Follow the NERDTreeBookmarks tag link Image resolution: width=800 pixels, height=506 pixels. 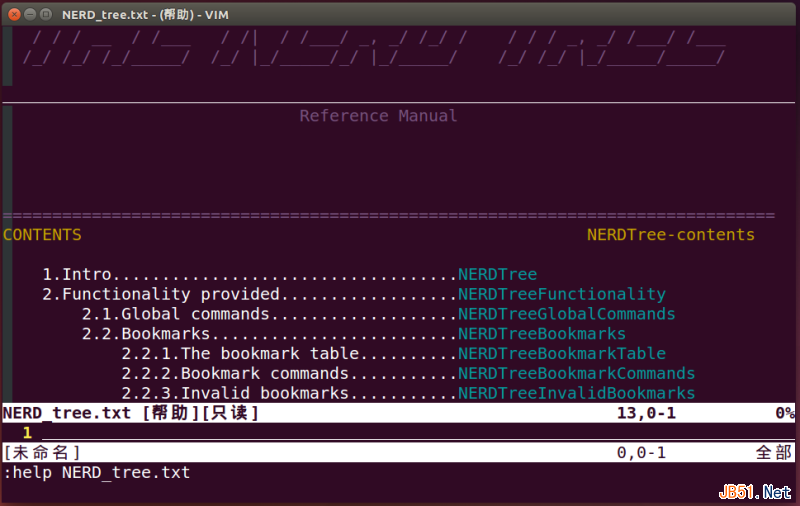click(x=542, y=334)
